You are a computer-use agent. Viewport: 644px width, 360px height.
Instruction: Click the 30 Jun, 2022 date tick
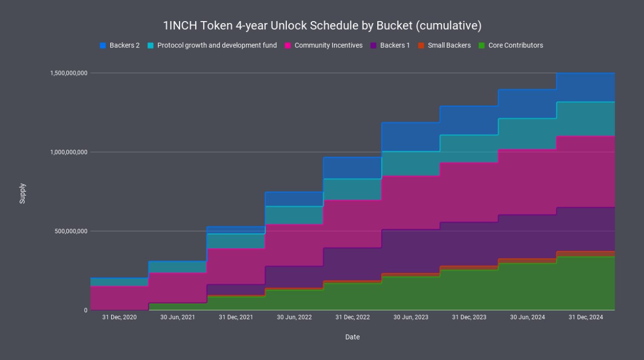click(294, 317)
